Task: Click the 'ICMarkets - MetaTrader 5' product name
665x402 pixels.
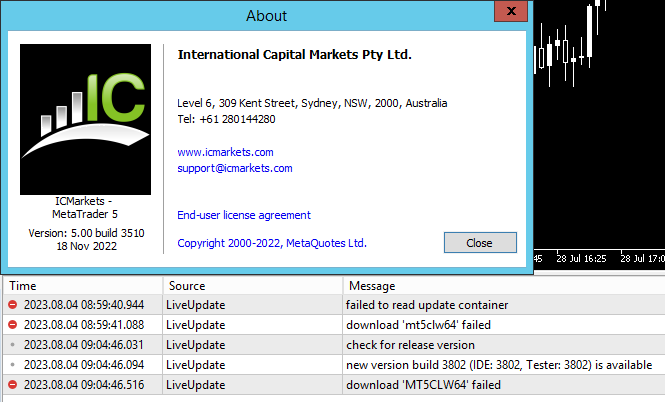Action: (84, 208)
